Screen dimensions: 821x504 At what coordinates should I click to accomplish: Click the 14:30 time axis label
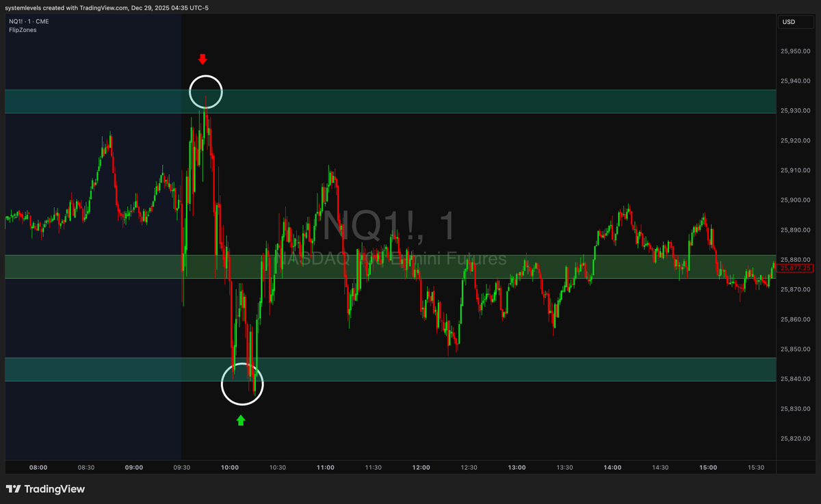(x=661, y=468)
